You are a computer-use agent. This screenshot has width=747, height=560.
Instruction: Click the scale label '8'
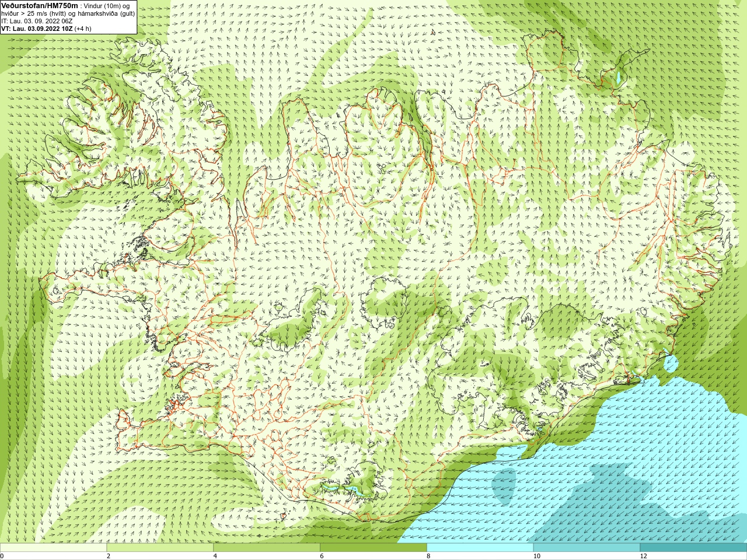tap(428, 556)
